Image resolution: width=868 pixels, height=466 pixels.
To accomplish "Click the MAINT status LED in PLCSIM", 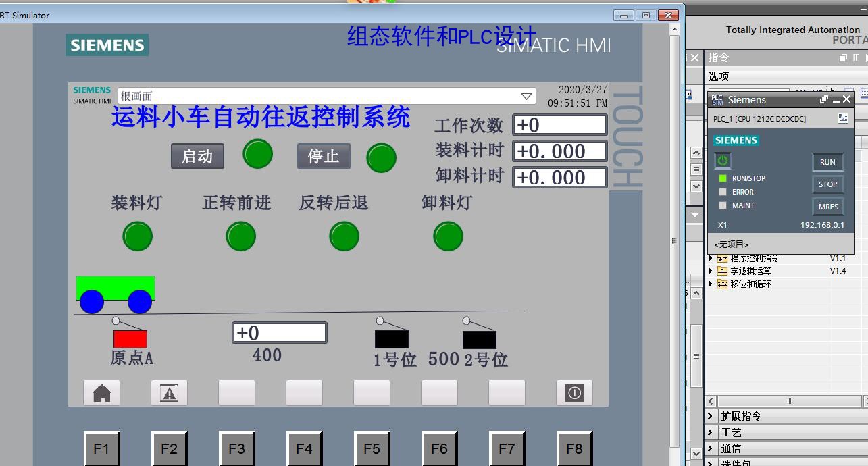I will tap(723, 205).
